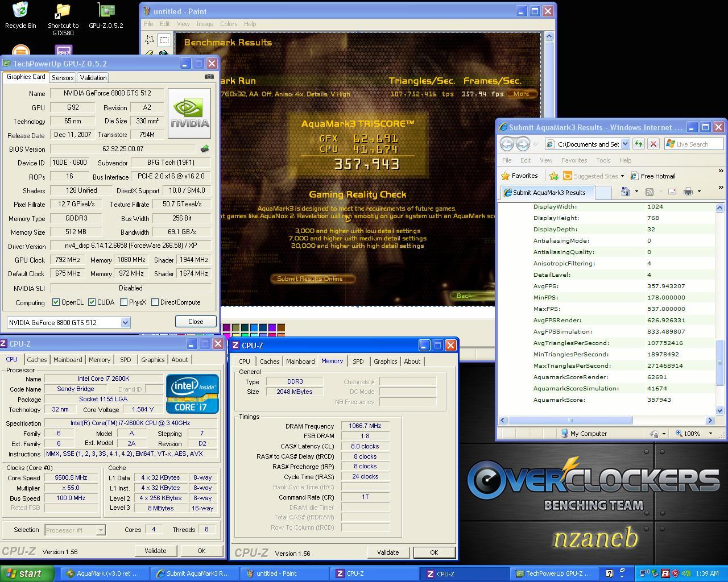Image resolution: width=728 pixels, height=582 pixels.
Task: Click Internet Explorer's Back button
Action: coord(507,144)
